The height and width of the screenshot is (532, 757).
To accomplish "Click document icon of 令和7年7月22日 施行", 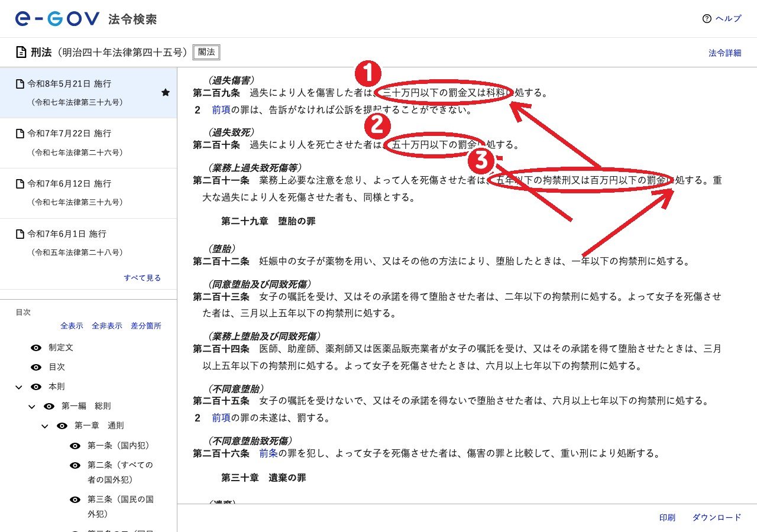I will 20,134.
